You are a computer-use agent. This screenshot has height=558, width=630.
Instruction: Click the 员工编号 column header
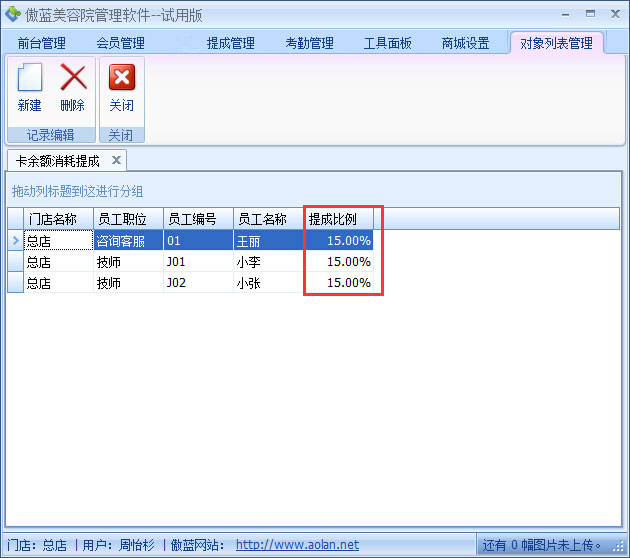(198, 219)
